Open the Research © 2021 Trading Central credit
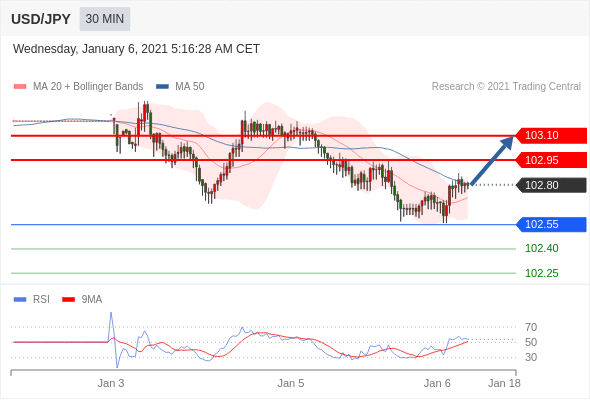 click(506, 87)
